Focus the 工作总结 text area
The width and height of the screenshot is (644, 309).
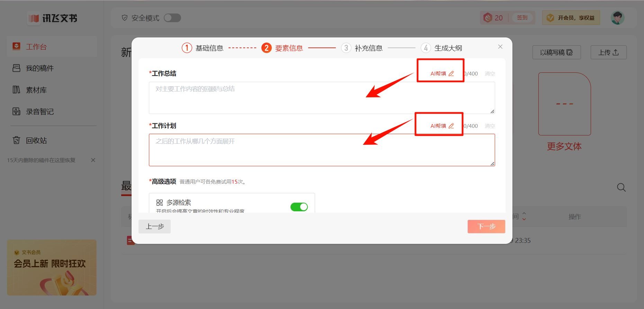click(x=322, y=98)
